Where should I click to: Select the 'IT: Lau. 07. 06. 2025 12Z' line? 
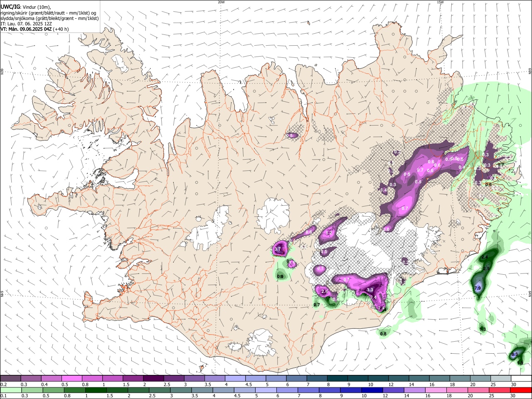26,24
